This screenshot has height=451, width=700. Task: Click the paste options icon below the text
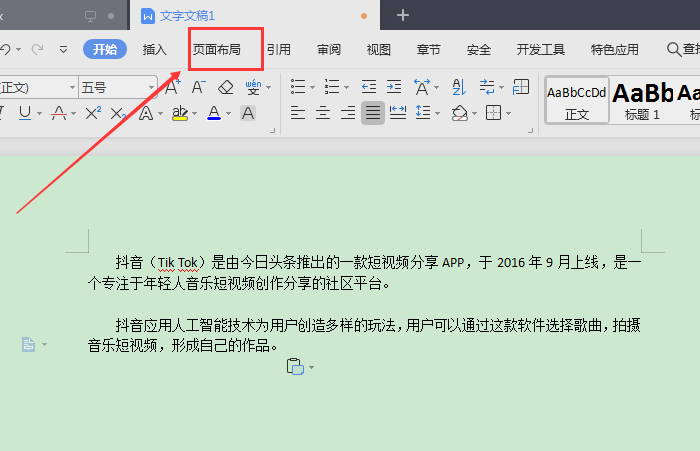coord(295,367)
